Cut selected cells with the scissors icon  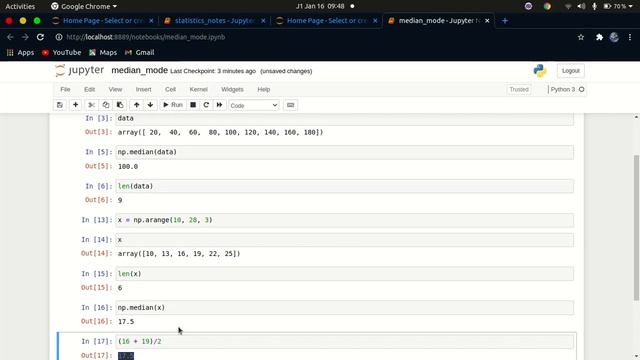tap(91, 105)
